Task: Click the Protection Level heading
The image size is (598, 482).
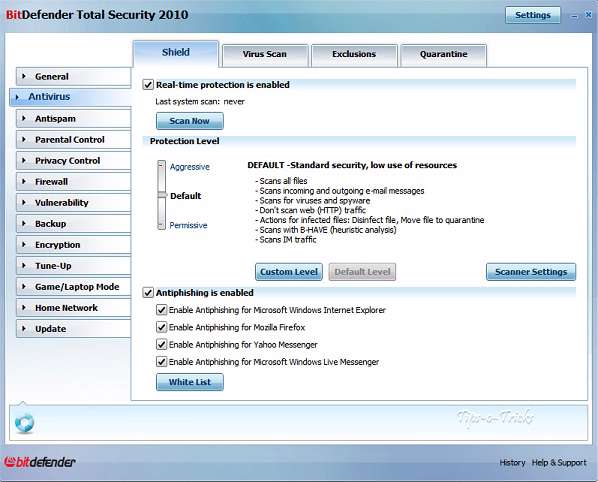Action: [185, 141]
